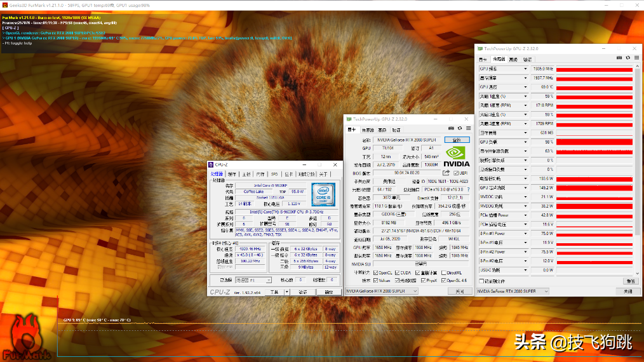Switch to the SPD tab in CPU-Z
This screenshot has width=644, height=362.
tap(274, 173)
